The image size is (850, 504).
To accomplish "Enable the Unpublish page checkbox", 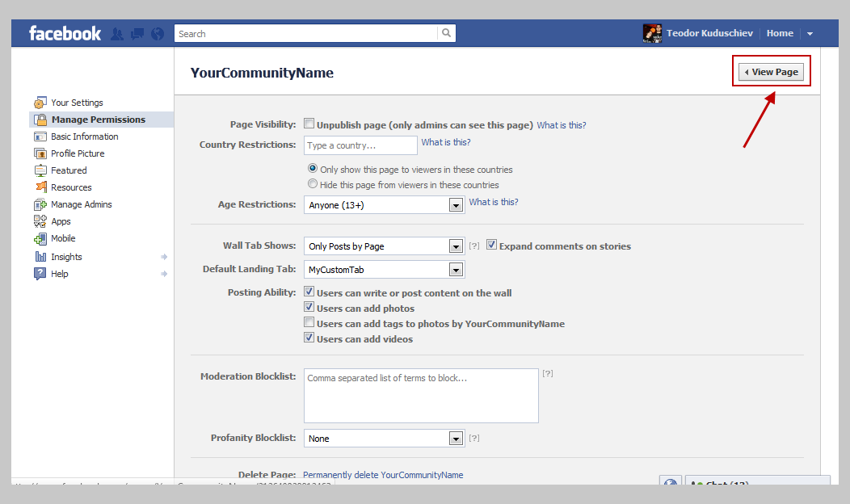I will pyautogui.click(x=309, y=124).
